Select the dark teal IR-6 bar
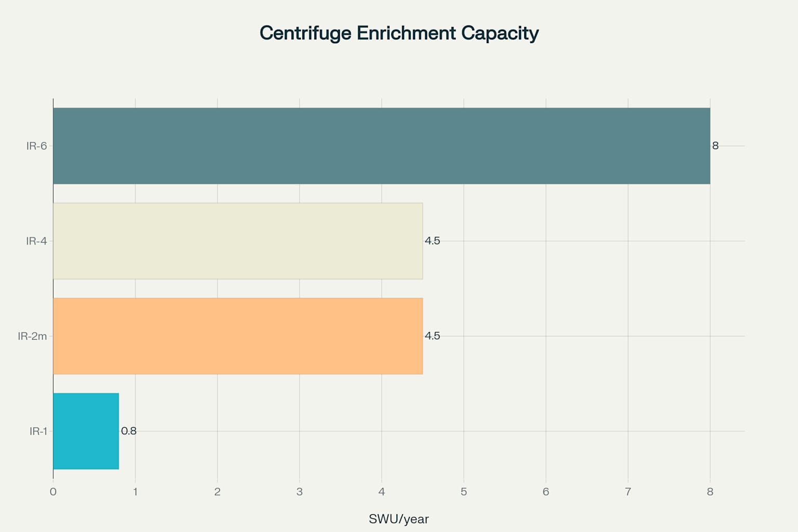The width and height of the screenshot is (798, 532). pos(381,146)
